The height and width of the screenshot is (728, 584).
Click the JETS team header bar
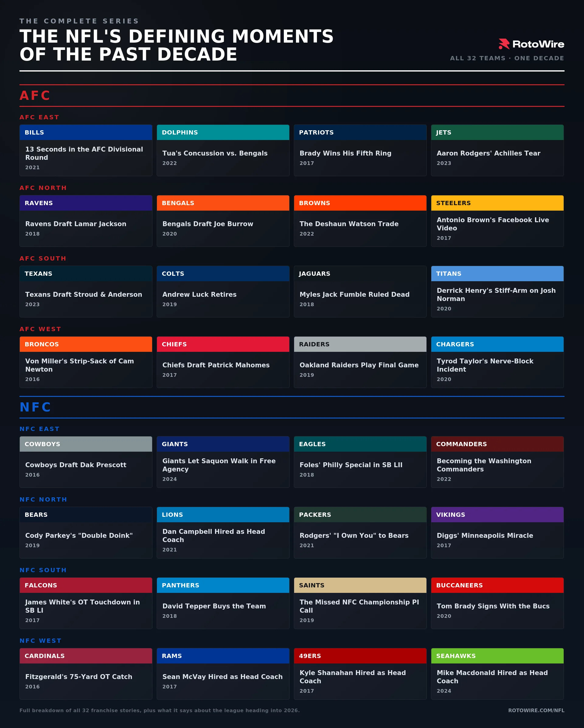tap(497, 132)
